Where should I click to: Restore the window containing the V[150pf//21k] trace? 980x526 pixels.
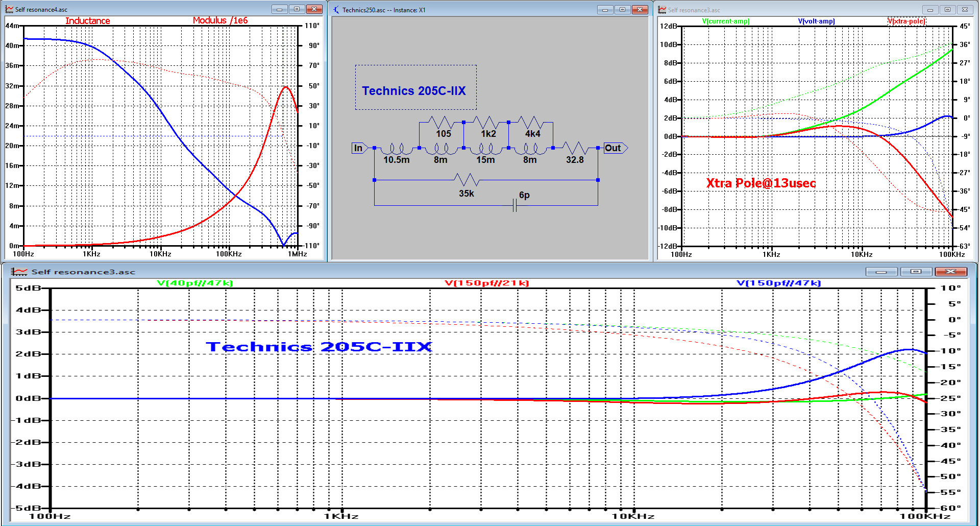pos(916,272)
